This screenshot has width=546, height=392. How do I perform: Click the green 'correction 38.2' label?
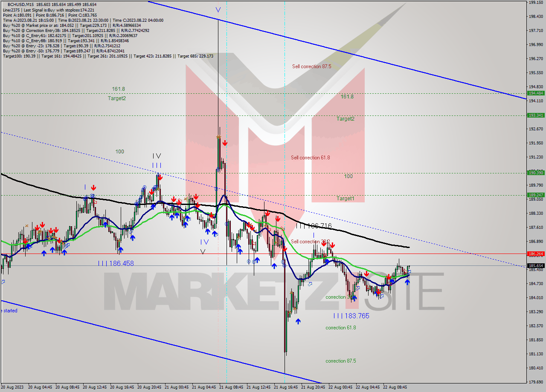pyautogui.click(x=340, y=297)
